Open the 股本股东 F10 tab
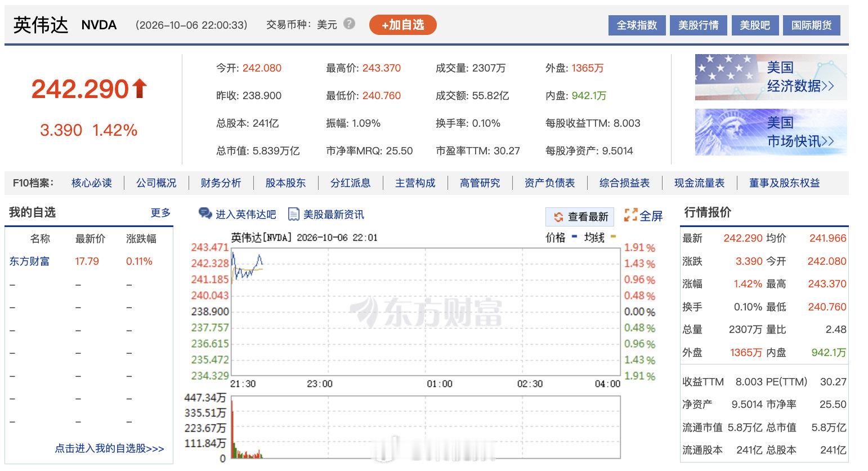868x471 pixels. (x=285, y=183)
